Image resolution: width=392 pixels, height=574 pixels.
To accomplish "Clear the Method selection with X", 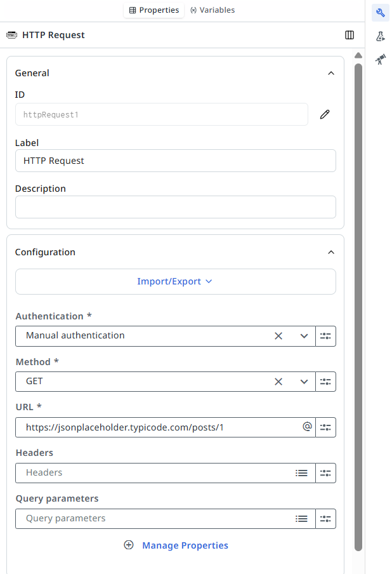I will point(278,382).
